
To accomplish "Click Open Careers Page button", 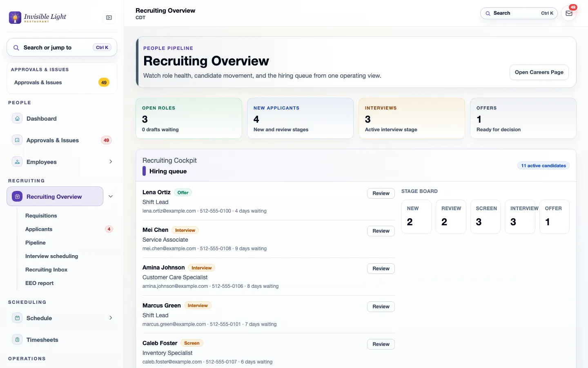I will (539, 72).
